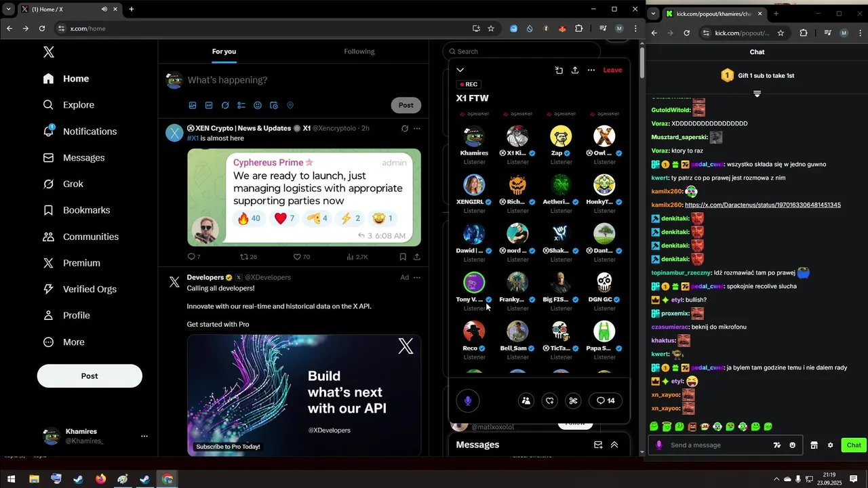
Task: Open Bookmarks in the sidebar
Action: (76, 210)
